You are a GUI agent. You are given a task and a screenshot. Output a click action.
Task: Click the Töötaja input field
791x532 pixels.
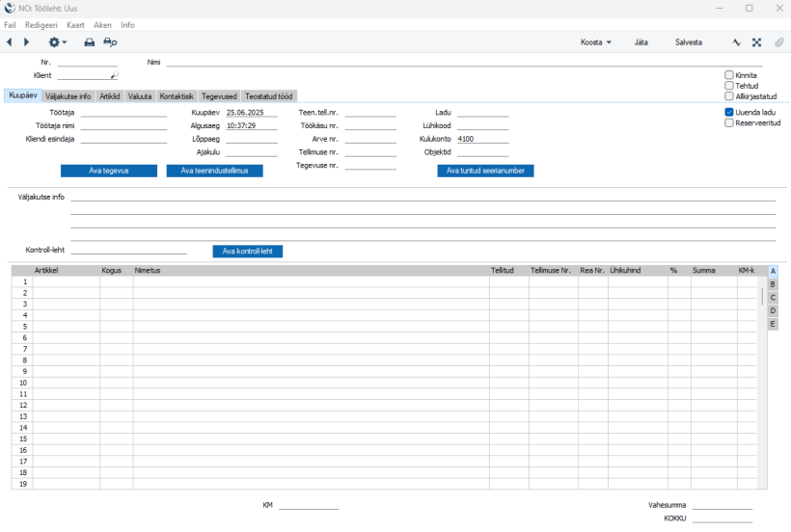point(123,113)
